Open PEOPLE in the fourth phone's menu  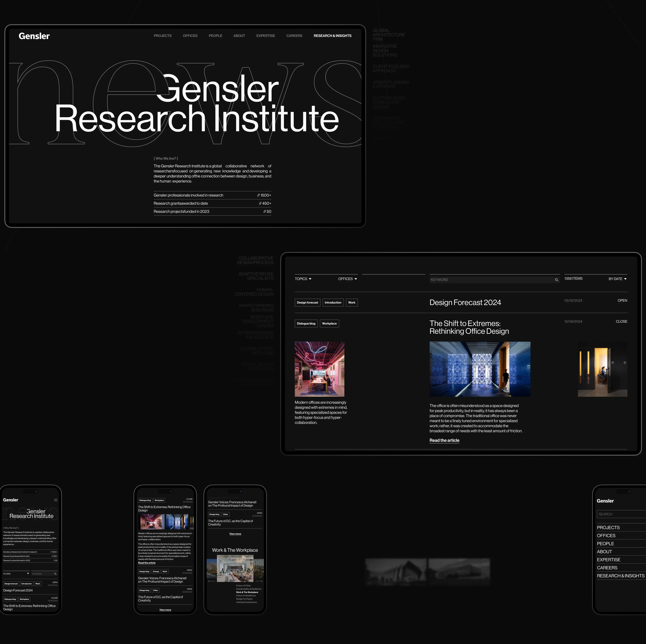[x=605, y=543]
